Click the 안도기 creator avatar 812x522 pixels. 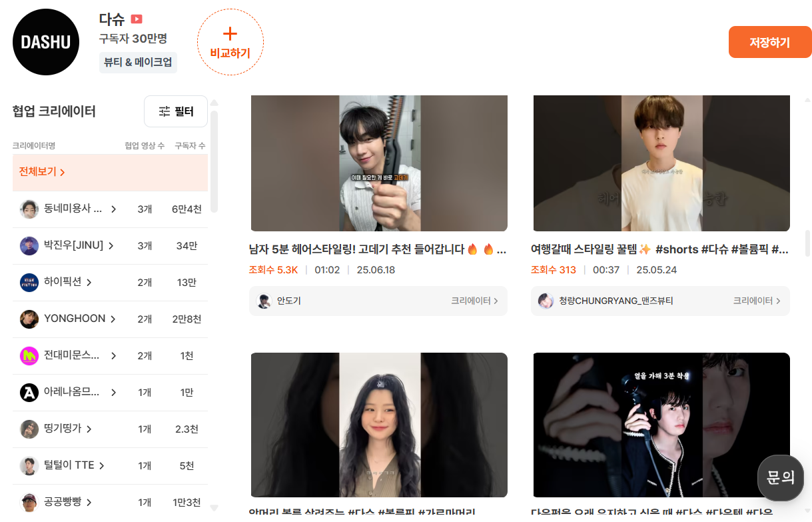click(264, 301)
